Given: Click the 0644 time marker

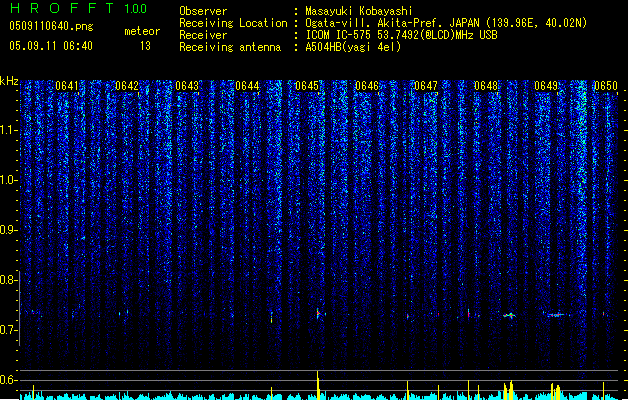Looking at the screenshot, I should [x=247, y=86].
